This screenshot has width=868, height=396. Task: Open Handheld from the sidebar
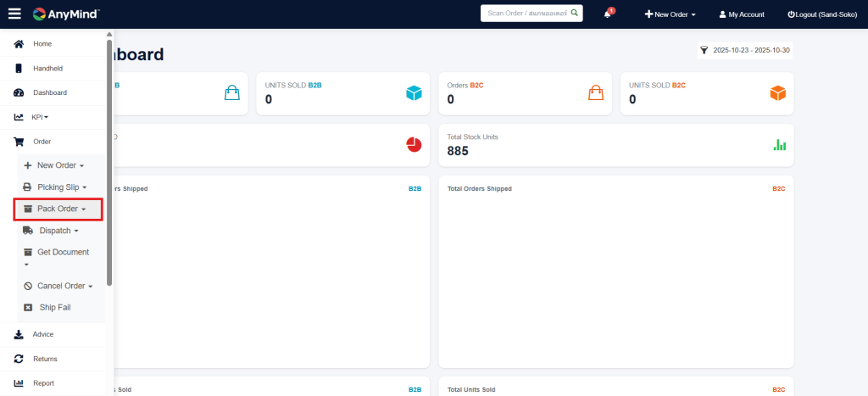(47, 69)
